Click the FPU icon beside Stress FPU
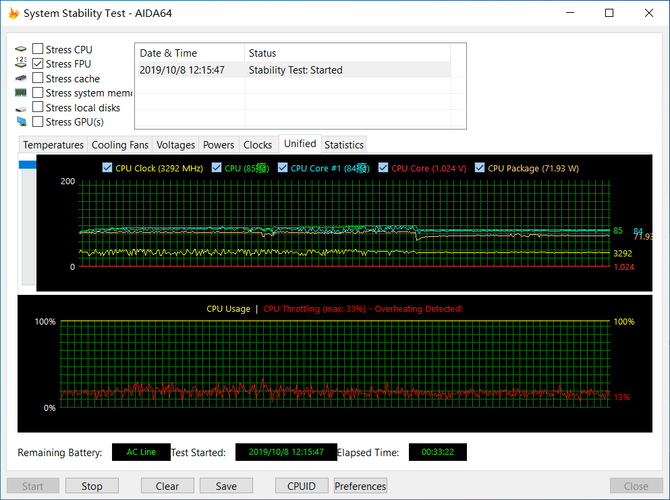670x500 pixels. [21, 63]
